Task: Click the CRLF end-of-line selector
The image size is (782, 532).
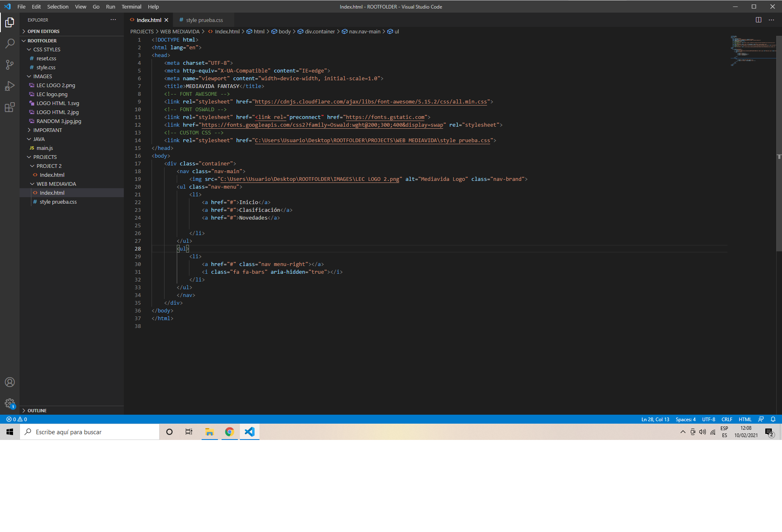Action: [727, 419]
